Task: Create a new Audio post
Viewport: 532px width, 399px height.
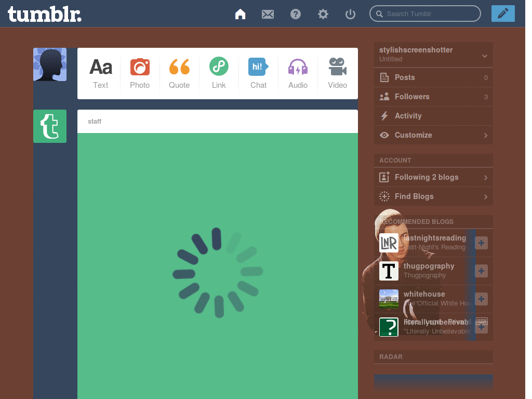Action: pos(298,73)
